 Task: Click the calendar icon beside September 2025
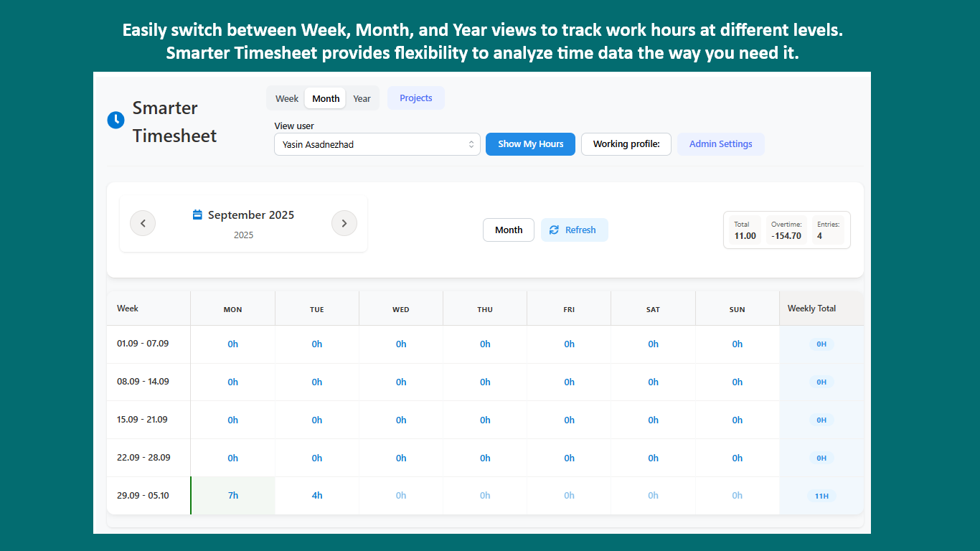coord(197,215)
